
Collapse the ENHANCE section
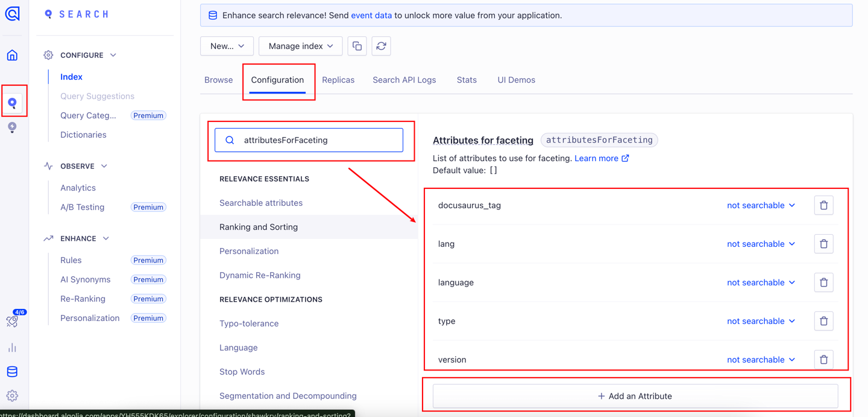click(106, 238)
